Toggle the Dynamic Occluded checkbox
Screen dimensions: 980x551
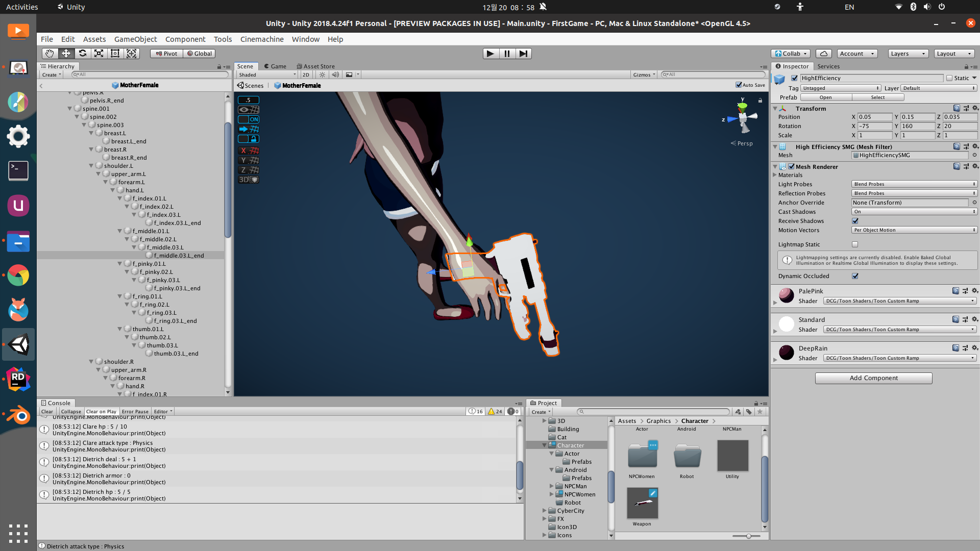tap(855, 276)
